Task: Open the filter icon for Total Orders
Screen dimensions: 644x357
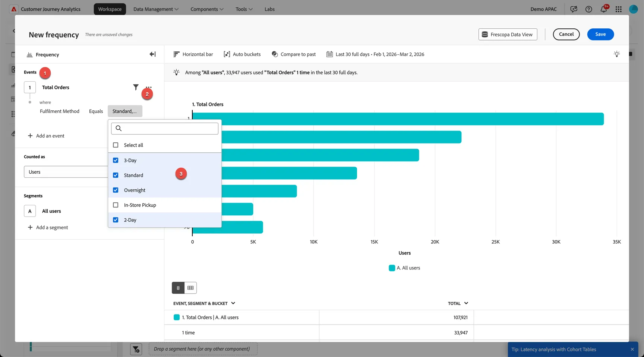Action: [136, 87]
